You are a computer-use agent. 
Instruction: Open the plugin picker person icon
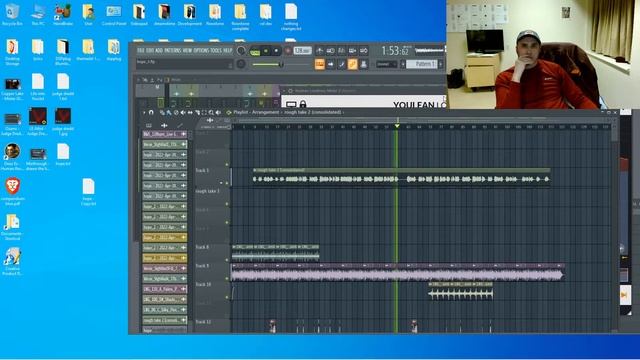click(364, 64)
